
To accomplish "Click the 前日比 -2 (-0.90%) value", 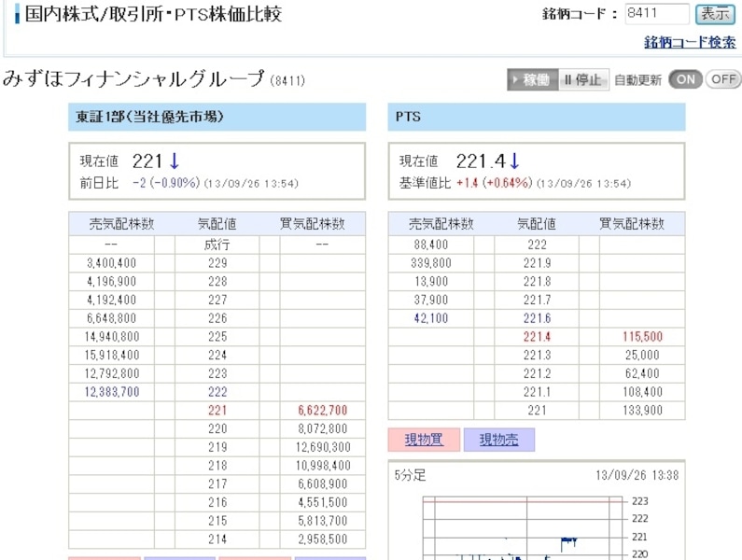I will pyautogui.click(x=166, y=183).
